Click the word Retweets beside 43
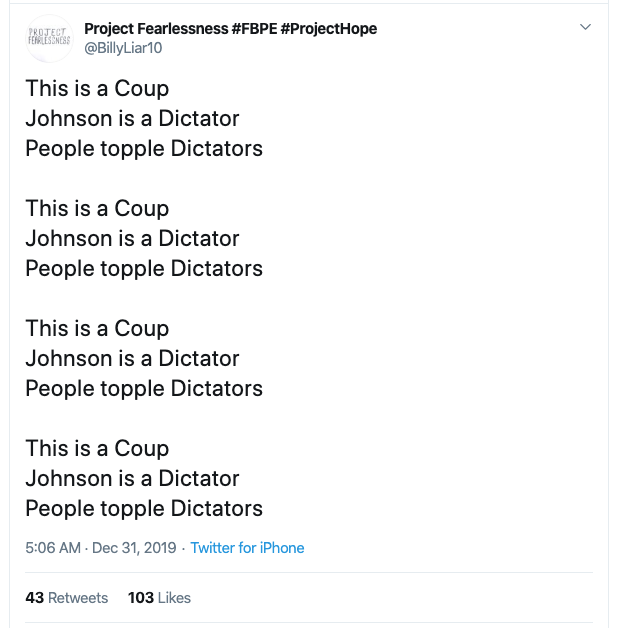The image size is (619, 628). (x=78, y=598)
